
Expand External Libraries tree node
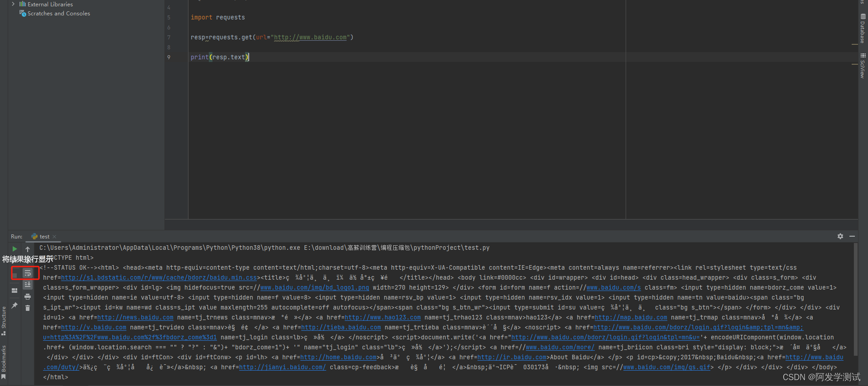click(x=13, y=4)
